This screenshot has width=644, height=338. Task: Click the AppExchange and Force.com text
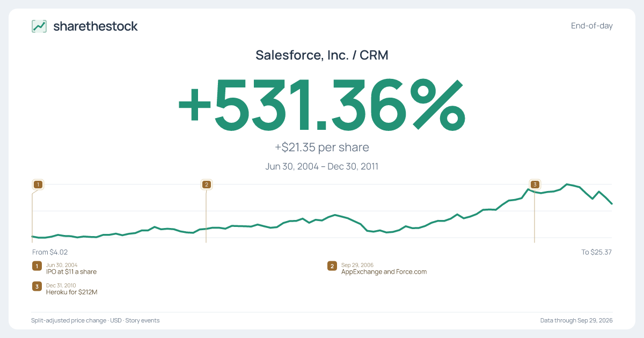[x=384, y=272]
